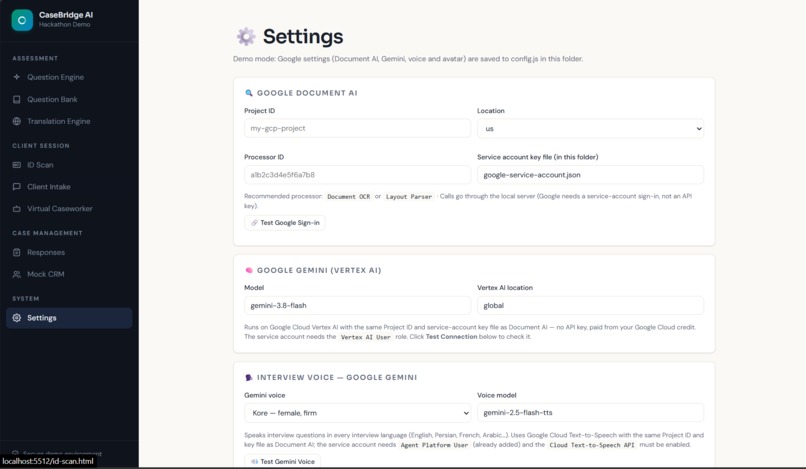Open the Location dropdown showing us
806x469 pixels.
coord(590,129)
